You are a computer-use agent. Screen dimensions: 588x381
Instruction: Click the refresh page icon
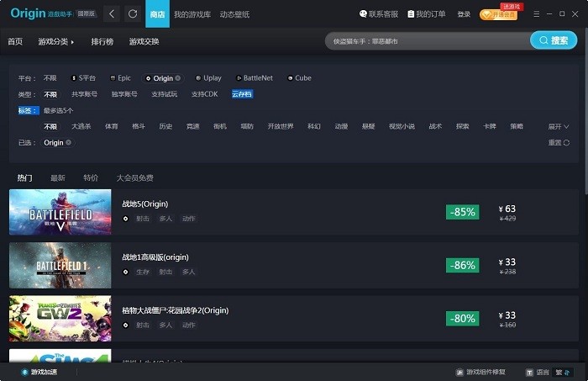(x=133, y=14)
